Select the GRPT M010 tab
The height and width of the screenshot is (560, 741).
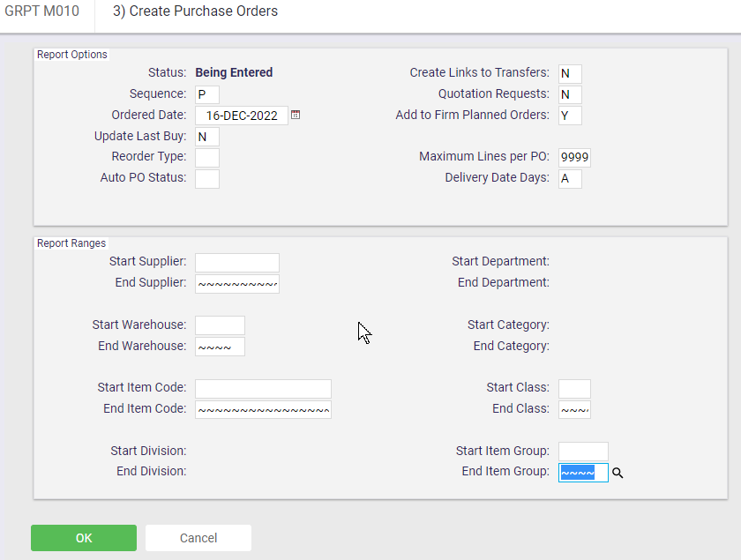click(x=42, y=11)
